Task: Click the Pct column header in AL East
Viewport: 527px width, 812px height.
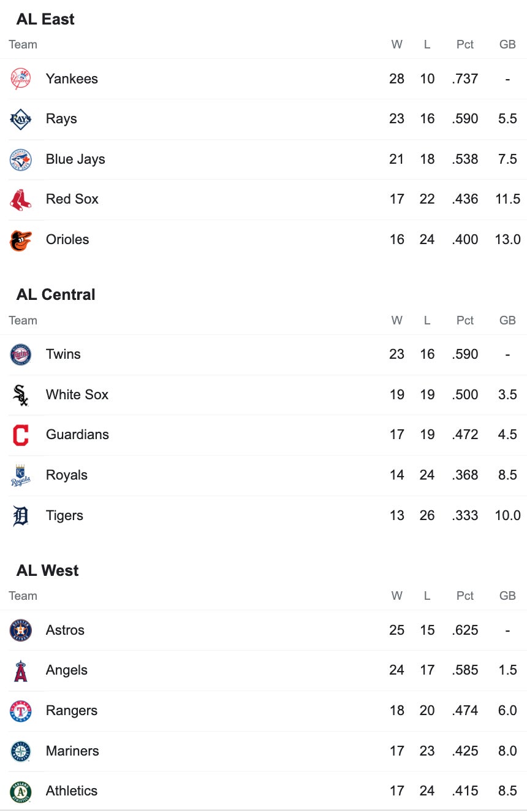Action: coord(465,45)
